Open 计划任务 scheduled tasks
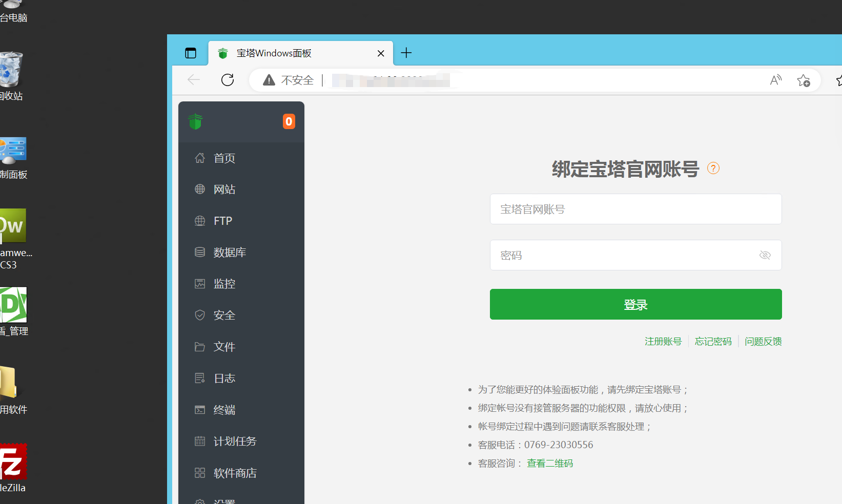This screenshot has height=504, width=842. [x=235, y=441]
